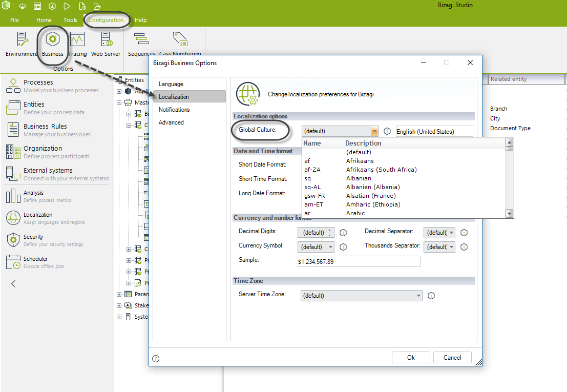
Task: Open Business options in ribbon
Action: (x=52, y=44)
